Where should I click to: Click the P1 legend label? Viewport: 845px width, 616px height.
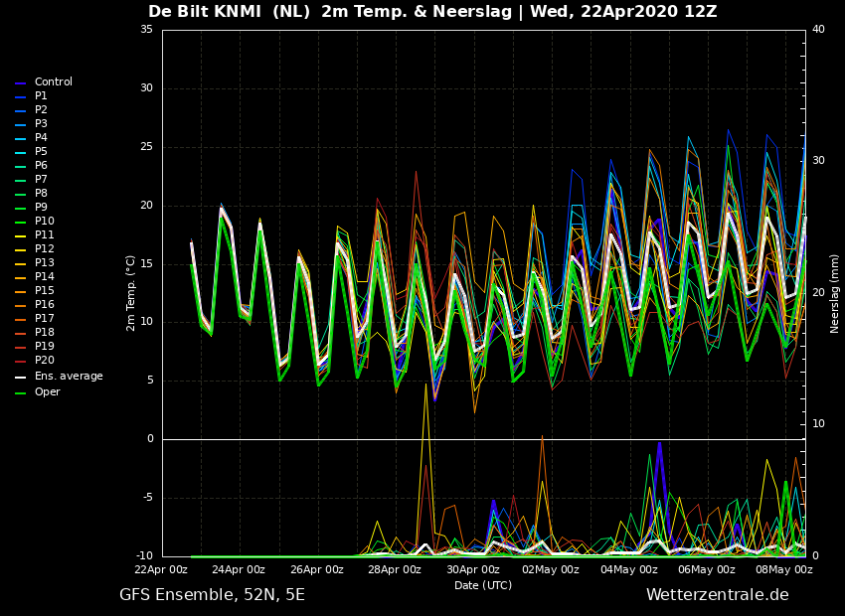pyautogui.click(x=41, y=95)
